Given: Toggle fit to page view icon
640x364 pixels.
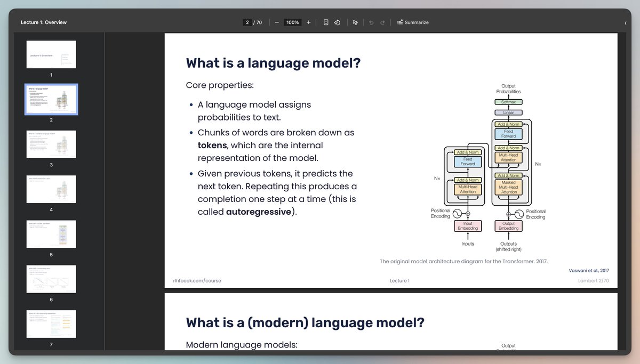Looking at the screenshot, I should (326, 22).
